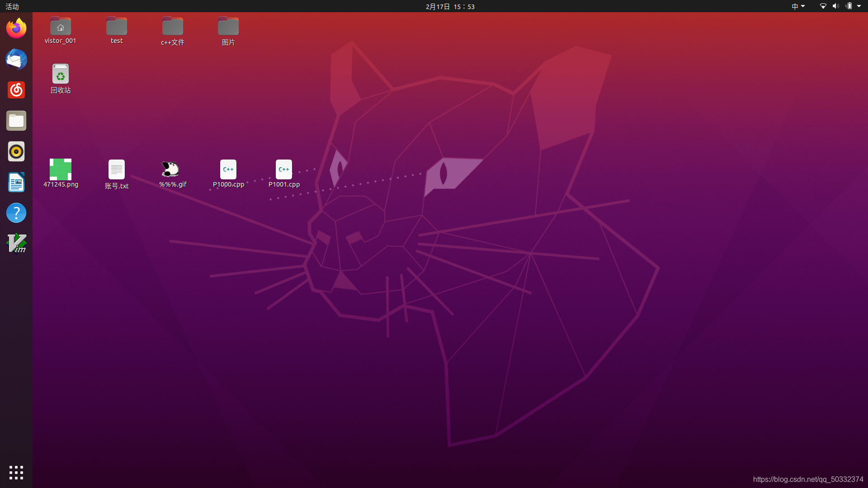
Task: Open the Files manager in dock
Action: coord(16,121)
